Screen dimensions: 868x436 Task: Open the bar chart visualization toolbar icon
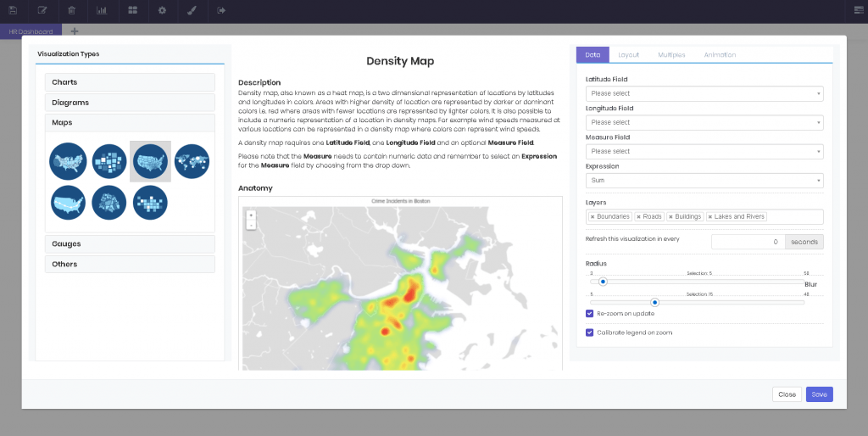[x=102, y=11]
